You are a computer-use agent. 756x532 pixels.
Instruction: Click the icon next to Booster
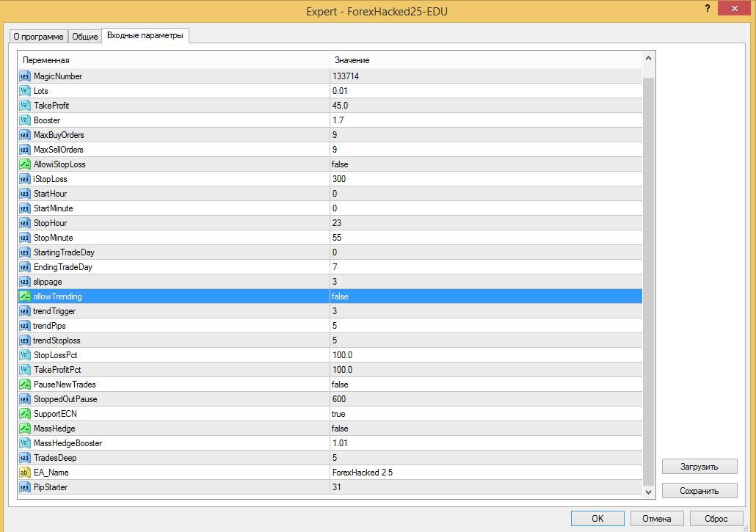pos(25,120)
